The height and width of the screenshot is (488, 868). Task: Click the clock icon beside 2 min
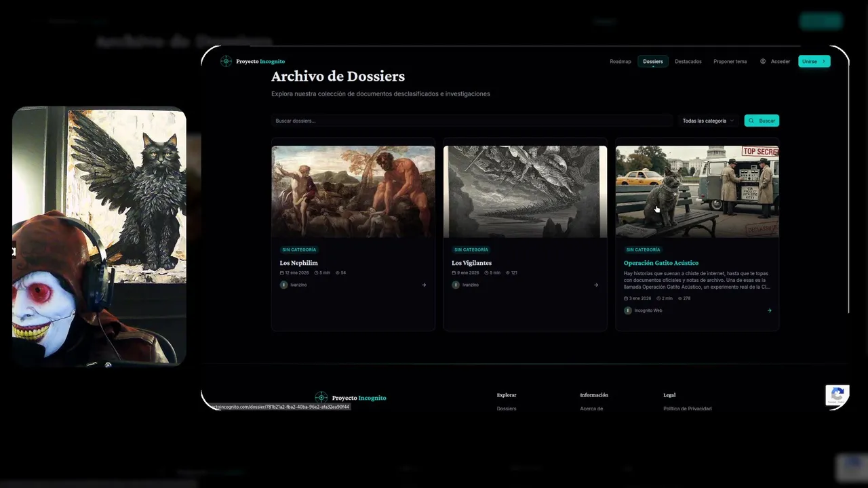(658, 298)
